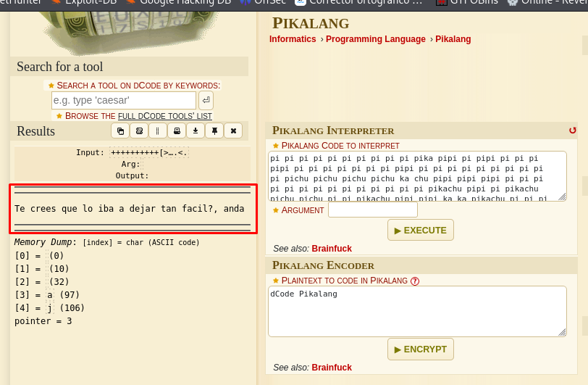Click the 'Pikalang Encoder' section heading

[323, 265]
